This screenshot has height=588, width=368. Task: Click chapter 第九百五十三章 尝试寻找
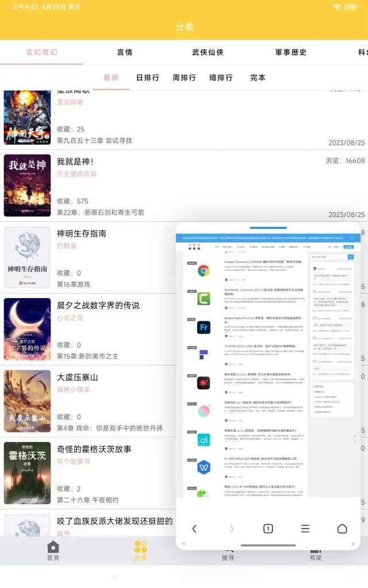coord(94,140)
